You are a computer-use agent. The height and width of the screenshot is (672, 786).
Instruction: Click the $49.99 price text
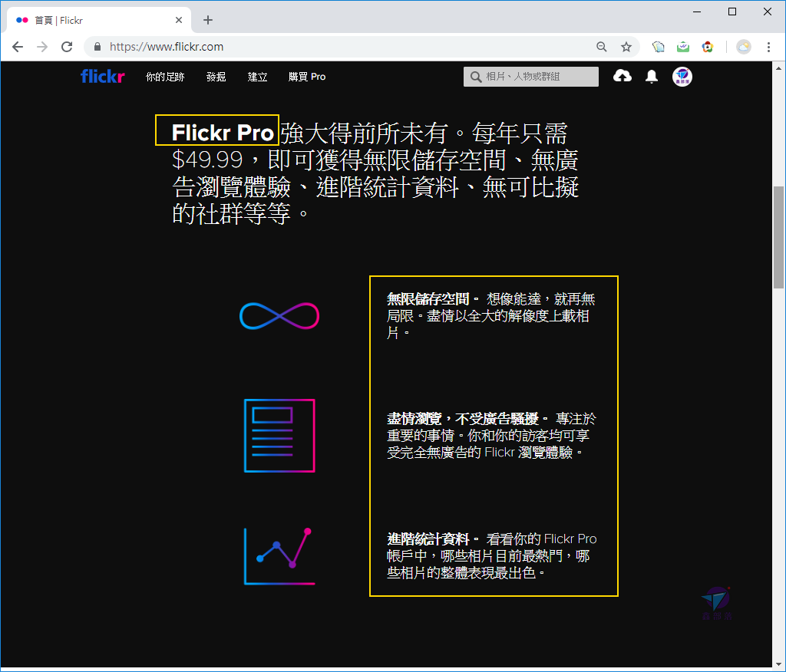(207, 160)
